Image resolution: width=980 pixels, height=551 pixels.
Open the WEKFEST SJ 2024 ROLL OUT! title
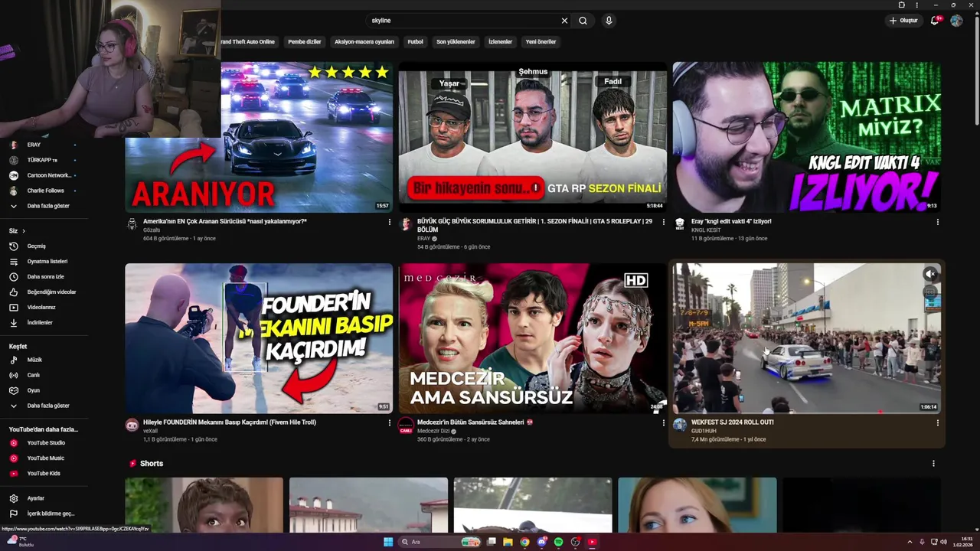point(733,422)
